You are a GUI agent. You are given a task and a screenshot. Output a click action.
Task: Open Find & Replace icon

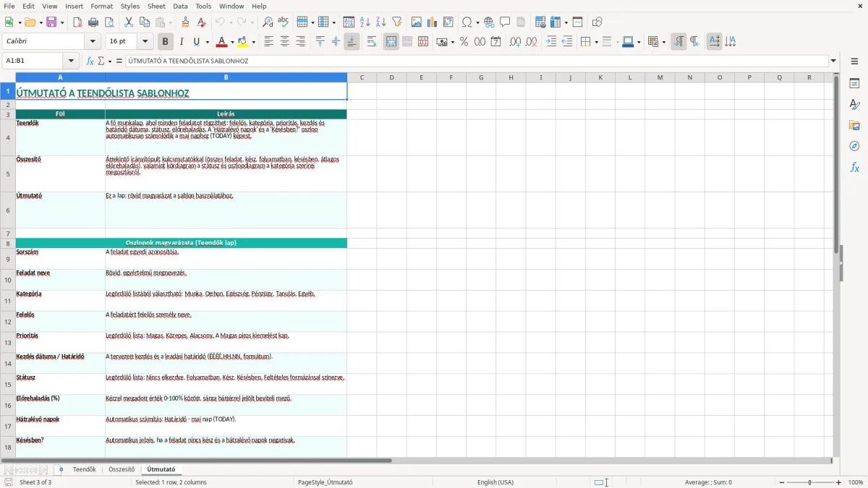(268, 22)
